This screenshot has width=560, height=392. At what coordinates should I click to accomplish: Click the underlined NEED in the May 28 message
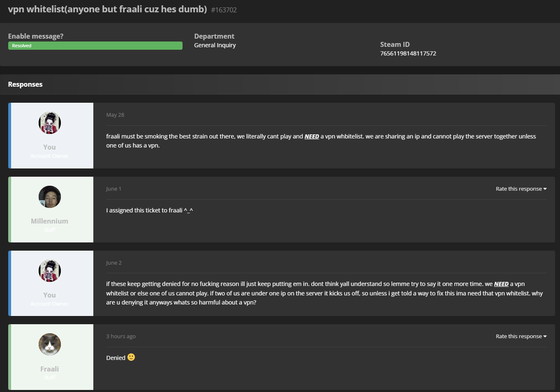tap(312, 136)
